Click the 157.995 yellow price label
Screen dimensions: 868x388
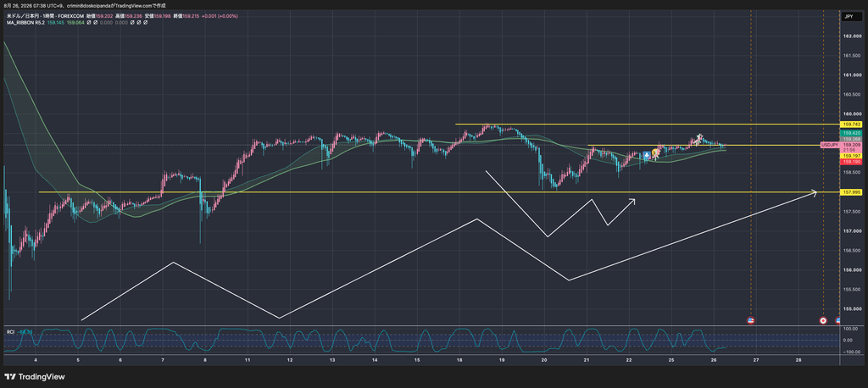(x=851, y=192)
